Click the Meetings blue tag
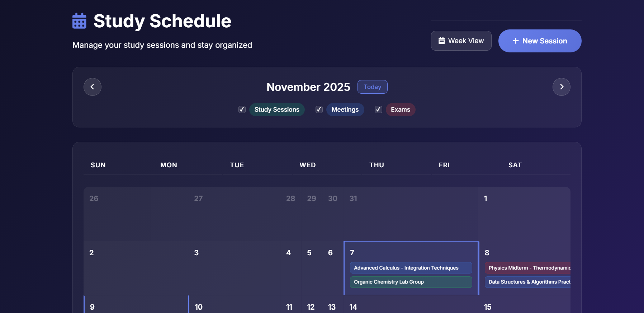 [x=345, y=109]
